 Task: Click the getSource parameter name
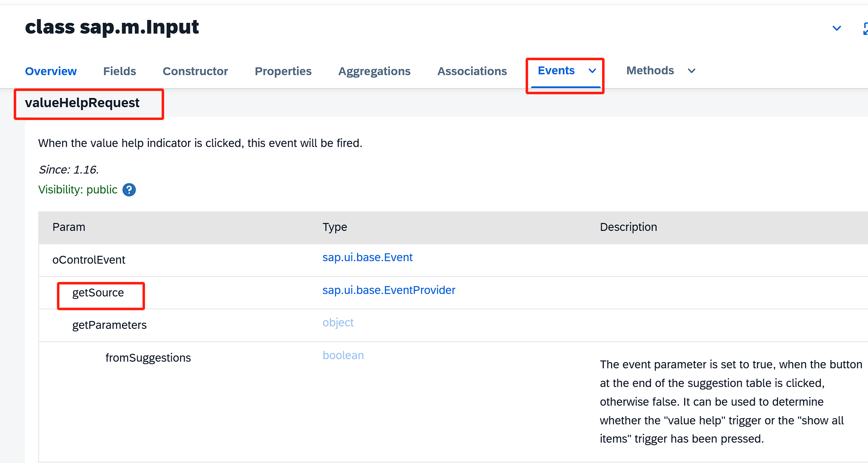[98, 293]
